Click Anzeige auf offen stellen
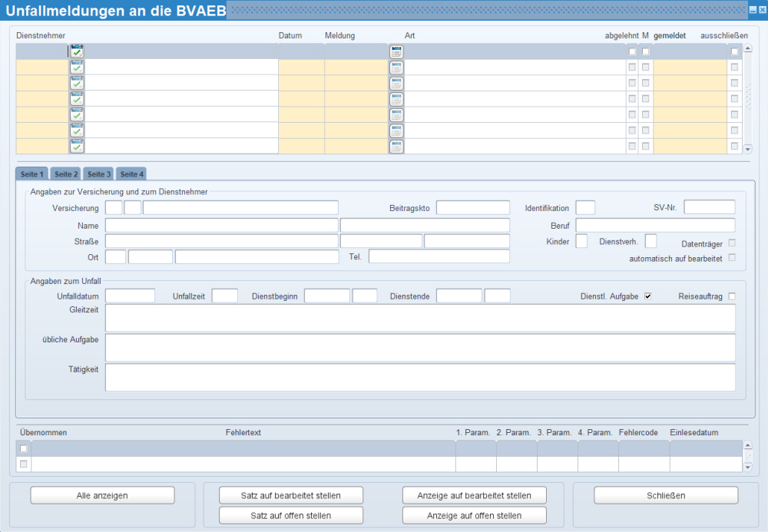 pos(474,515)
